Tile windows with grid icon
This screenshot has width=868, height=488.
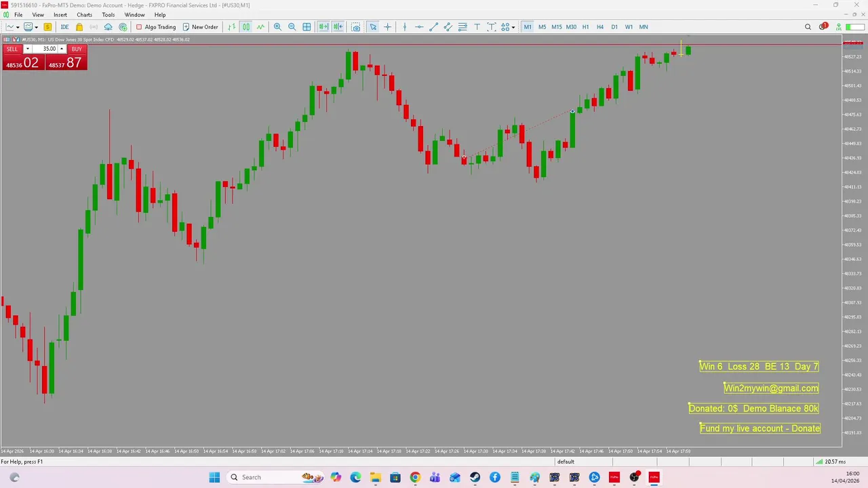point(307,27)
